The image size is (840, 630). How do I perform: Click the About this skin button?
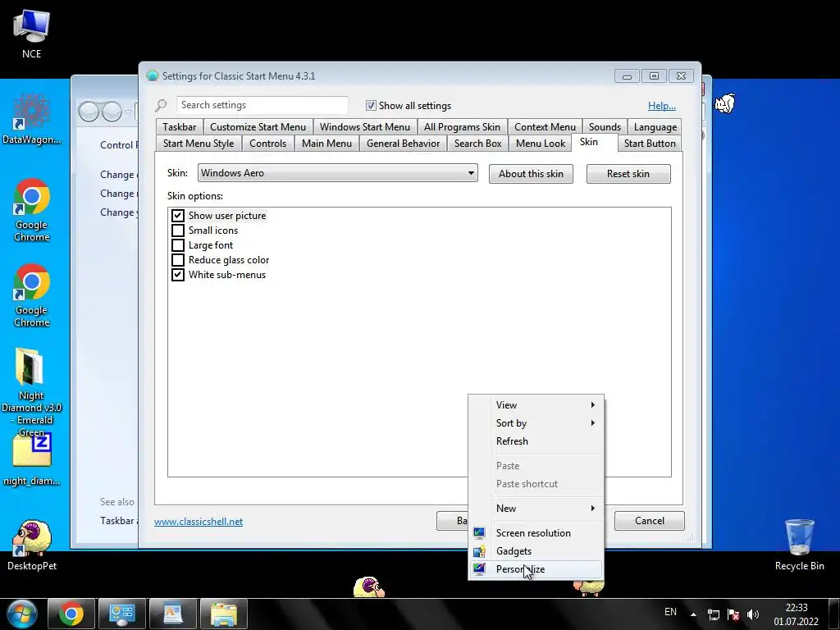pyautogui.click(x=531, y=174)
